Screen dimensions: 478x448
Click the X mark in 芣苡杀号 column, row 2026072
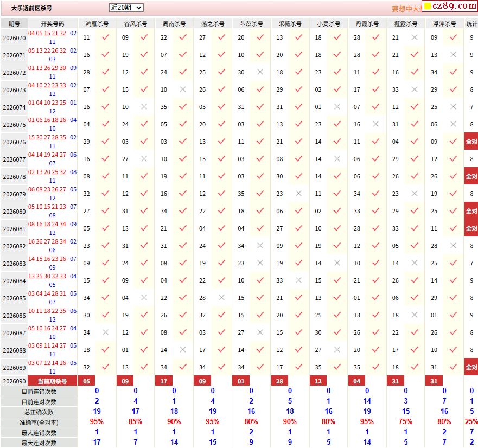[260, 72]
